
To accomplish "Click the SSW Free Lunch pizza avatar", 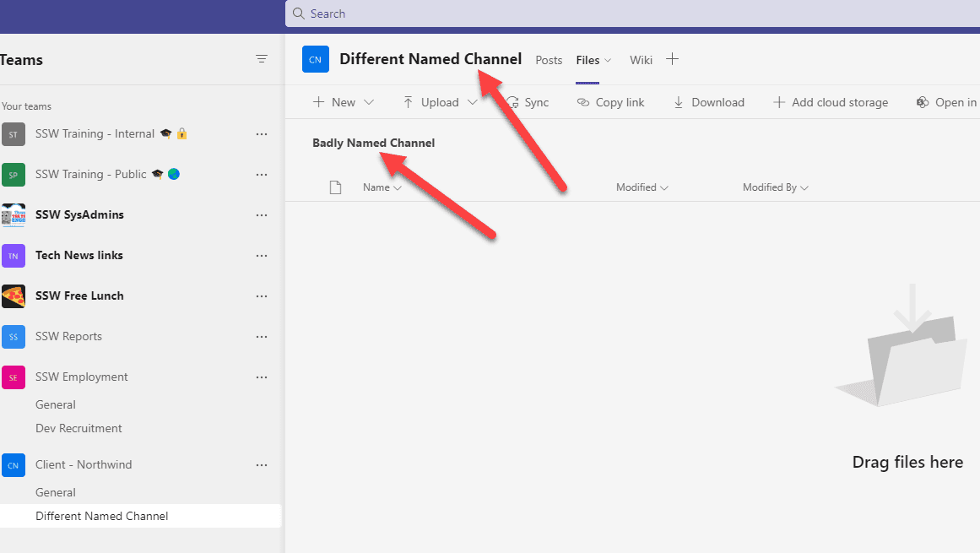I will [x=14, y=296].
